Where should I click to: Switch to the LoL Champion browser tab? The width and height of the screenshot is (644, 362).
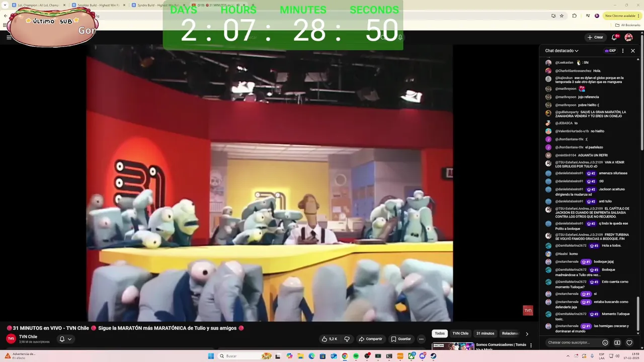(38, 5)
